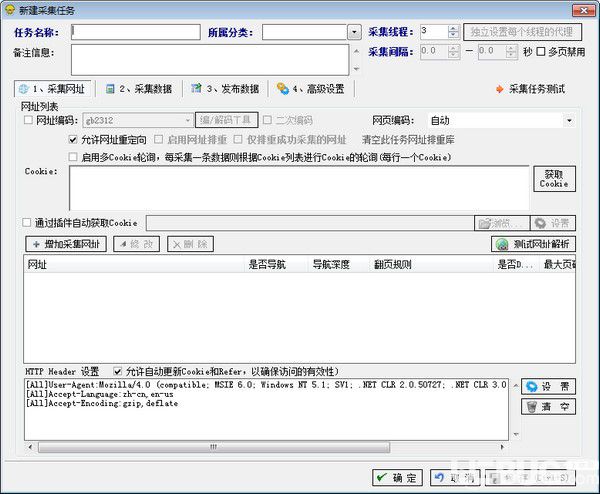Click the horizontal scrollbar thumb under HTTP headers
The width and height of the screenshot is (600, 494).
(214, 447)
